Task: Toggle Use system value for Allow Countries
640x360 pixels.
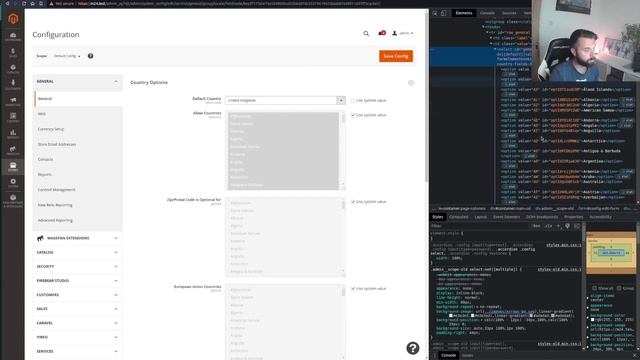Action: [353, 115]
